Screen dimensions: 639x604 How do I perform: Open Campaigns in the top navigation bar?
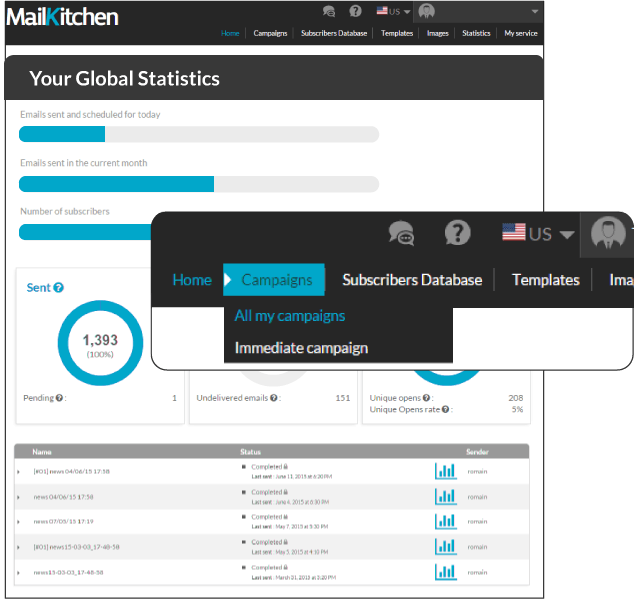[270, 33]
